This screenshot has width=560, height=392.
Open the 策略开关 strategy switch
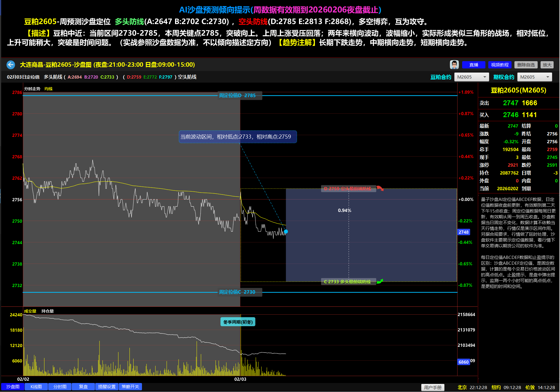130,386
